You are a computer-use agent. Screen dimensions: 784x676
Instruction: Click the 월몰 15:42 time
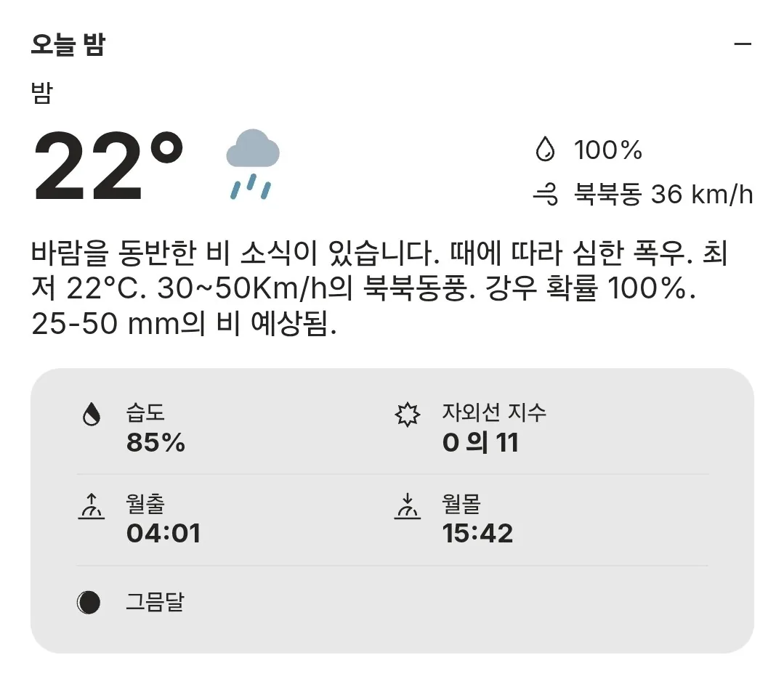click(477, 533)
